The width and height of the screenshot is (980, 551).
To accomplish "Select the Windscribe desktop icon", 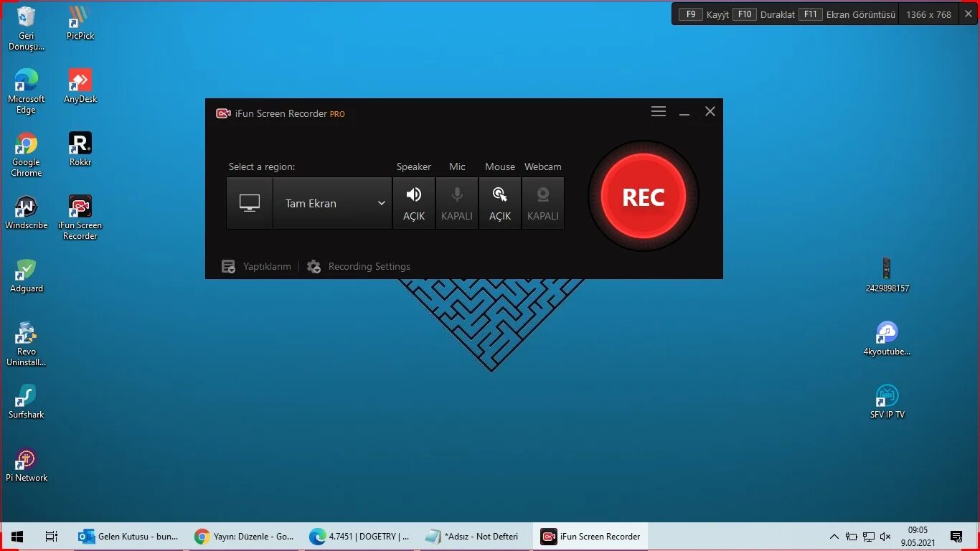I will point(27,213).
